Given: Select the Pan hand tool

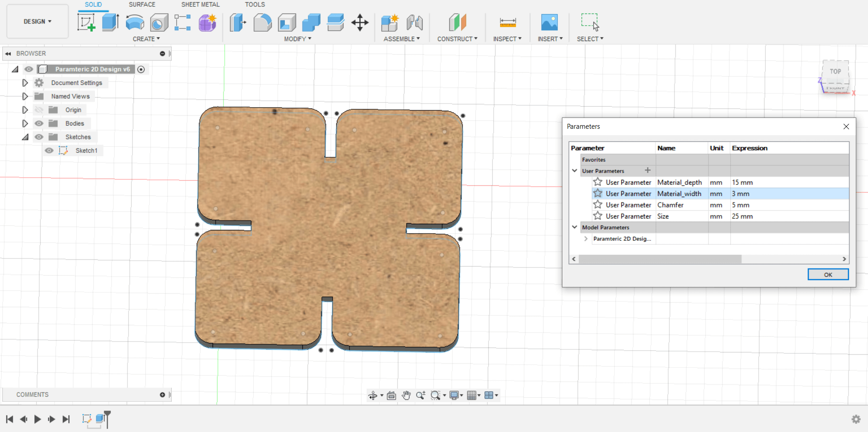Looking at the screenshot, I should click(406, 395).
